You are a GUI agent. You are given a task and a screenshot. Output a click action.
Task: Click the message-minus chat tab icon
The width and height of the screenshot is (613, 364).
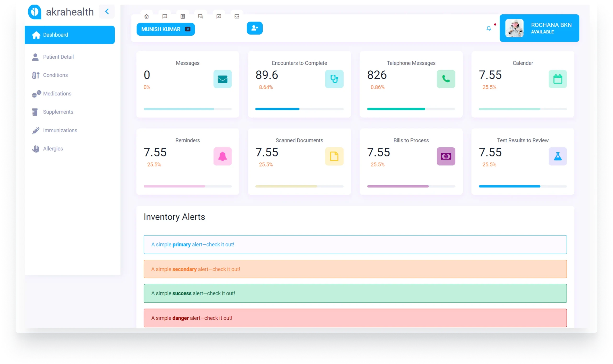165,16
